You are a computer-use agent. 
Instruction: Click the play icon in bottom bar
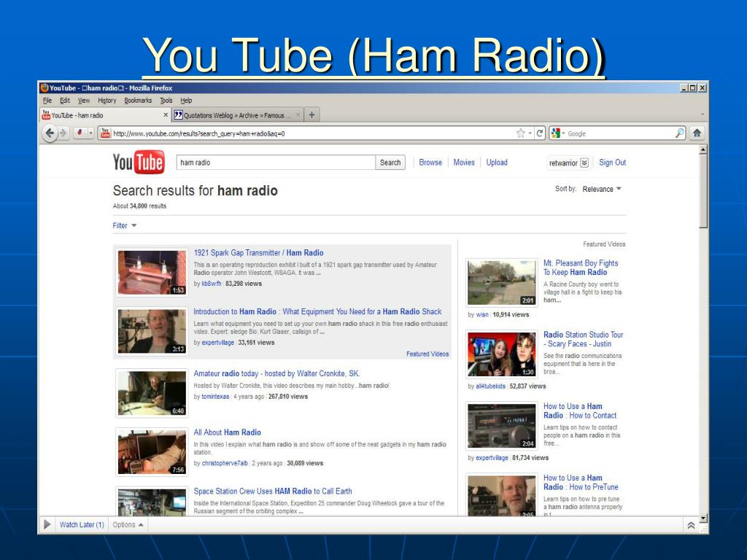47,524
